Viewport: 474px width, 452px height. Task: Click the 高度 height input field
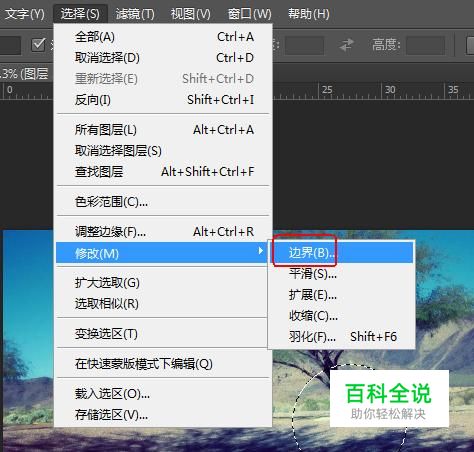(x=426, y=45)
